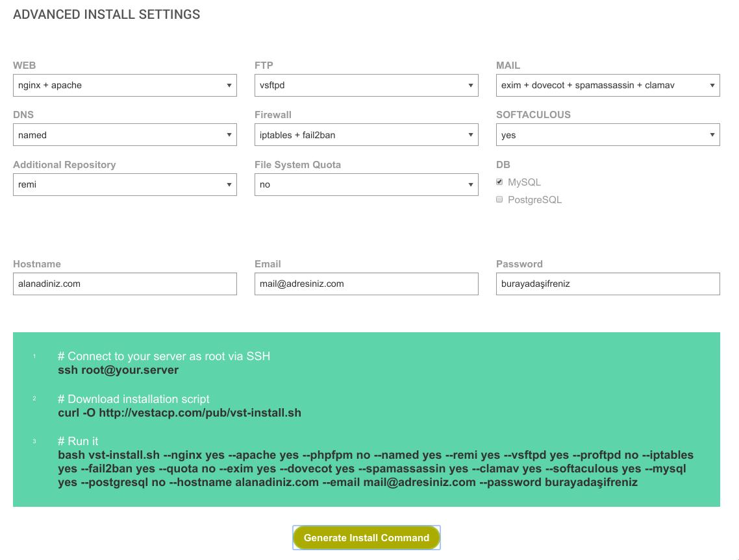Change the SOFTACULOUS yes dropdown

click(x=608, y=135)
